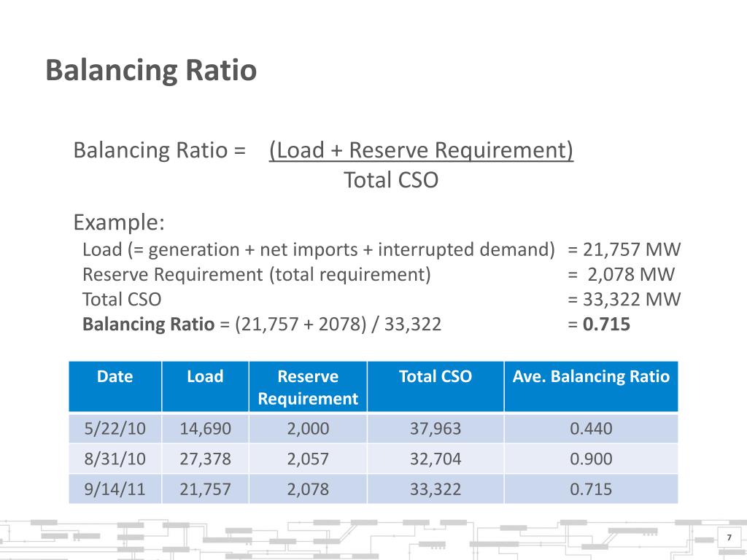Select the Ave. Balancing Ratio header
Viewport: 747px width, 560px height.
coord(591,377)
